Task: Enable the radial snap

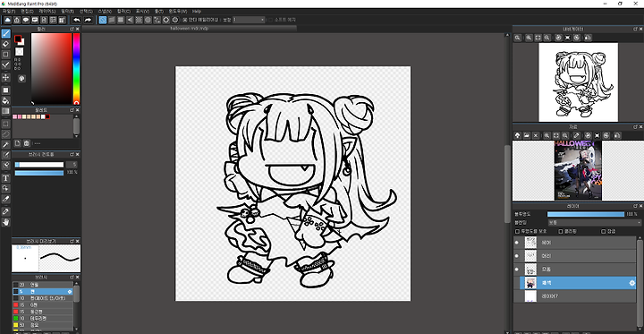Action: click(x=140, y=20)
